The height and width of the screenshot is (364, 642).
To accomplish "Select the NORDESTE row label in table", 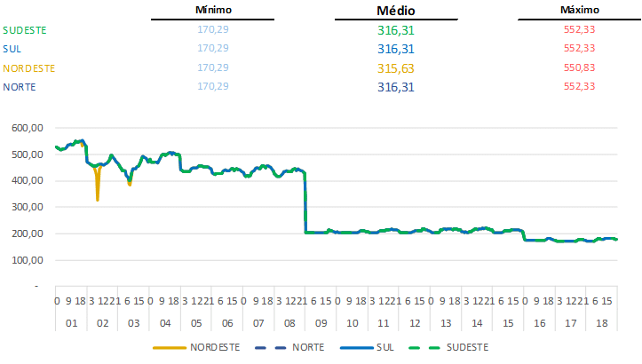I will coord(29,67).
